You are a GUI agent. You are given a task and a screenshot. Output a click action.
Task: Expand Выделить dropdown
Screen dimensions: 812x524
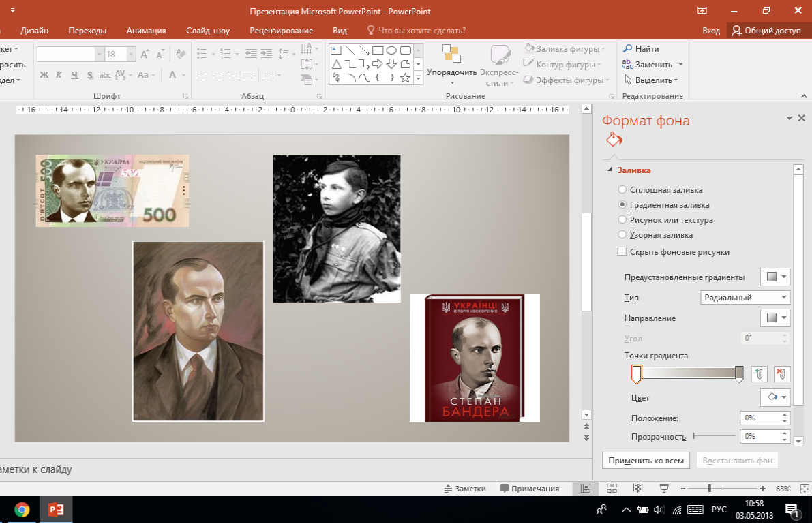[x=676, y=80]
